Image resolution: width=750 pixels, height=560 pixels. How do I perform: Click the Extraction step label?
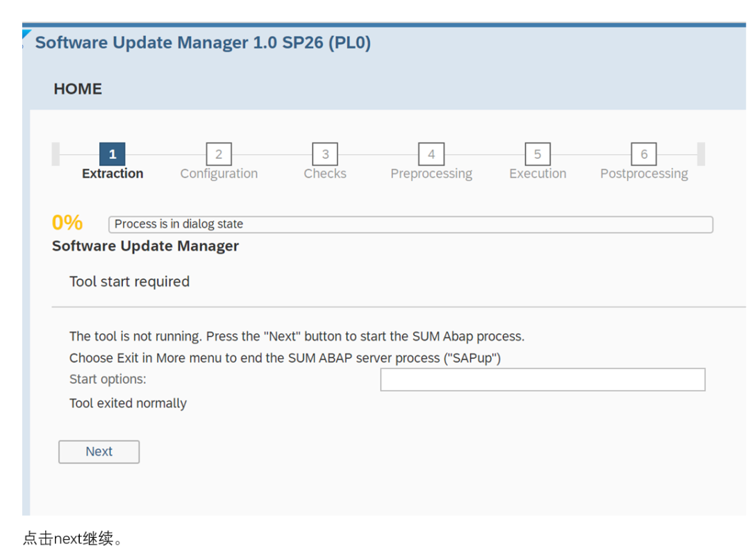pos(112,173)
